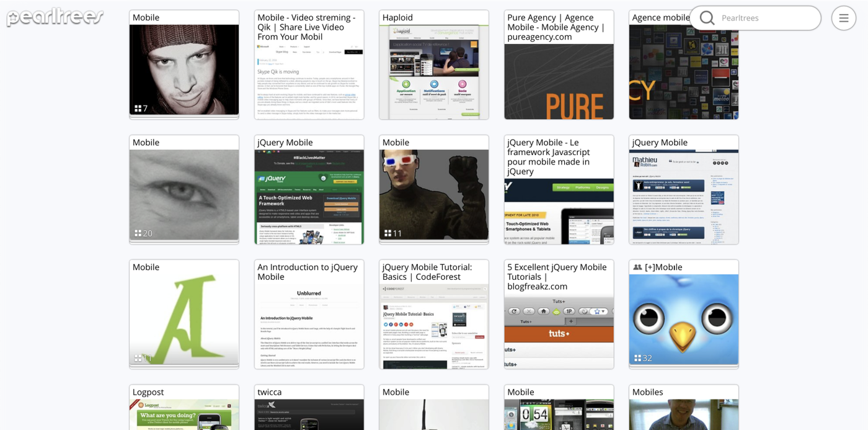Click the grid count icon showing 20
This screenshot has height=430, width=868.
[138, 233]
